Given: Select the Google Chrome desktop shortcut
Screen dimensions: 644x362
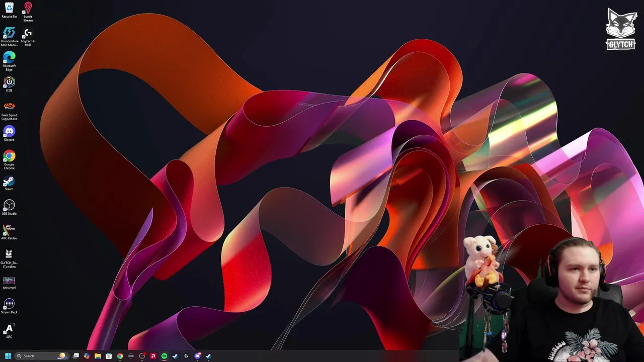Looking at the screenshot, I should pyautogui.click(x=9, y=160).
